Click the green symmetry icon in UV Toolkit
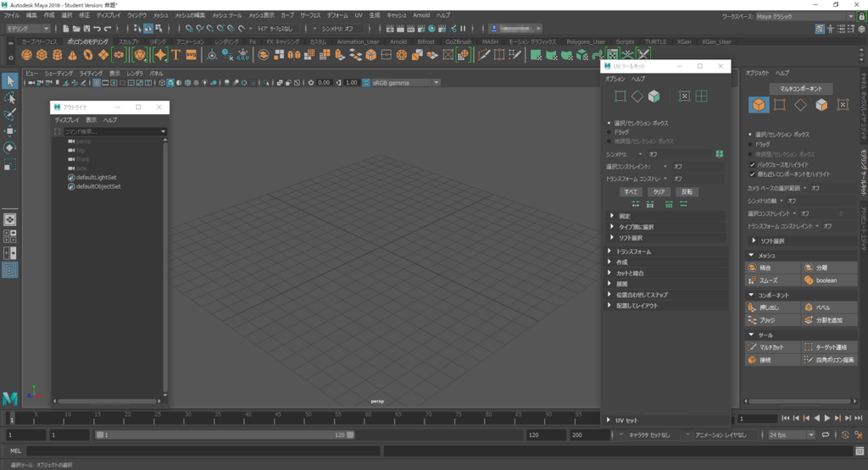Screen dimensions: 868x470 click(x=719, y=154)
